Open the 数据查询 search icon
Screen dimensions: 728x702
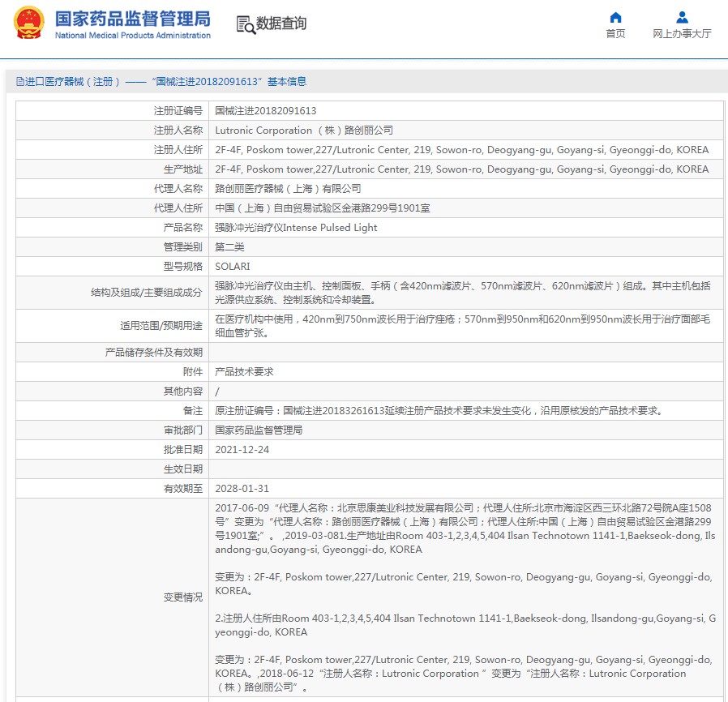click(x=246, y=24)
